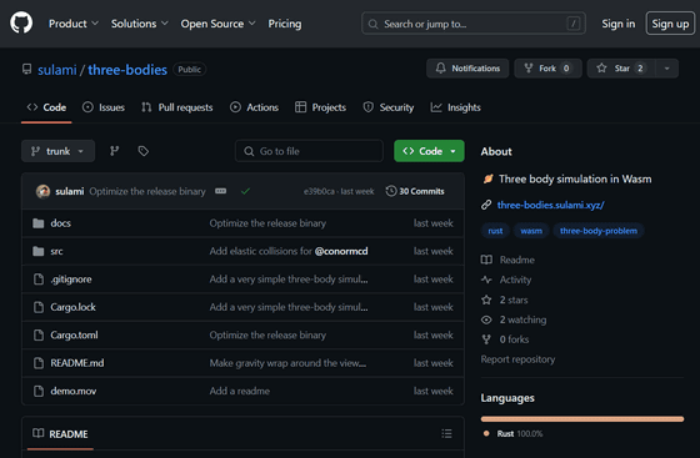Expand commit message ellipsis icon
This screenshot has width=700, height=458.
(221, 191)
